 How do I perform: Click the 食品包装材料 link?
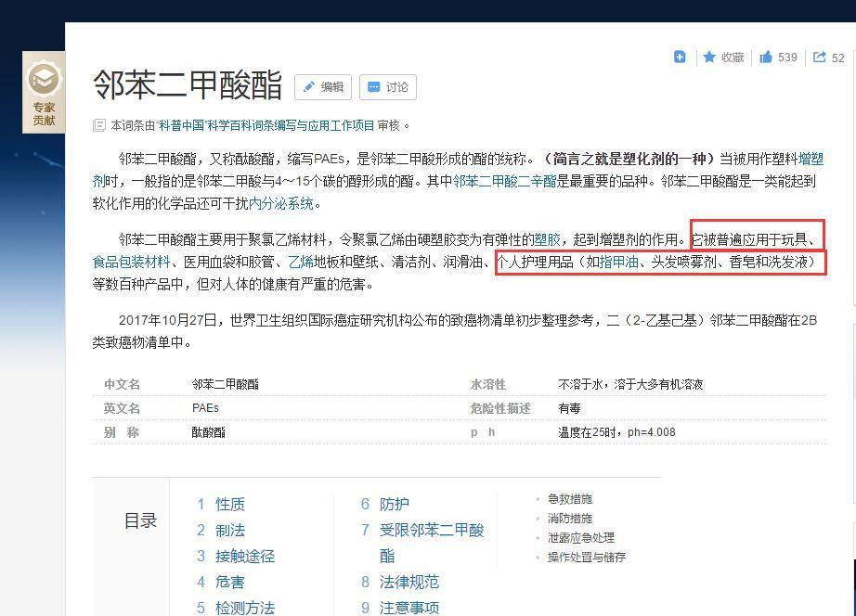[131, 263]
